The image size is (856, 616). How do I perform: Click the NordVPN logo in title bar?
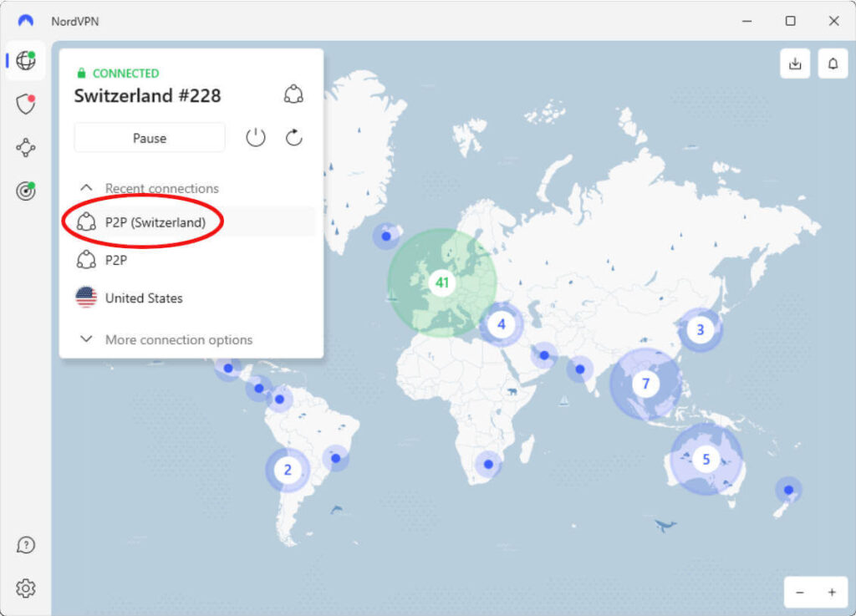point(26,21)
